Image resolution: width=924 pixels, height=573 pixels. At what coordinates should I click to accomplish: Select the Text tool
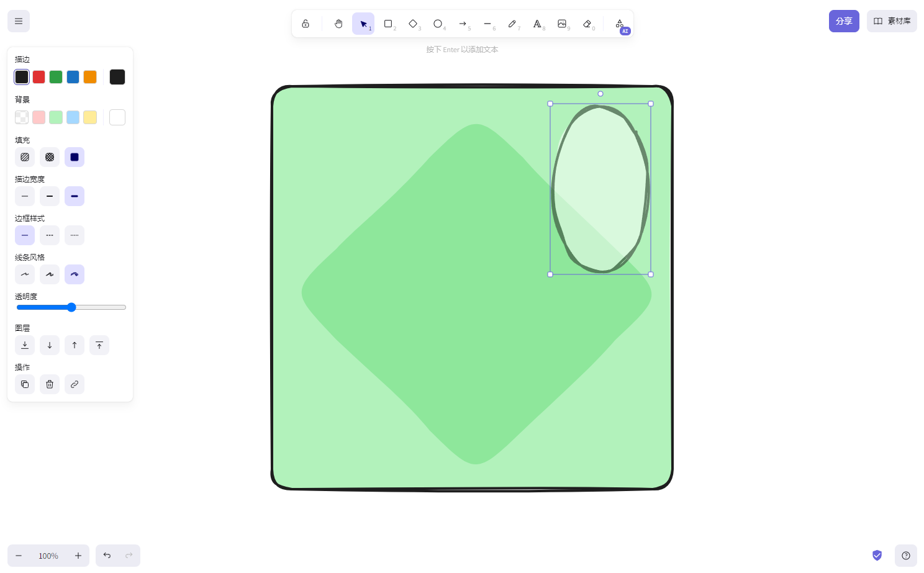coord(537,24)
